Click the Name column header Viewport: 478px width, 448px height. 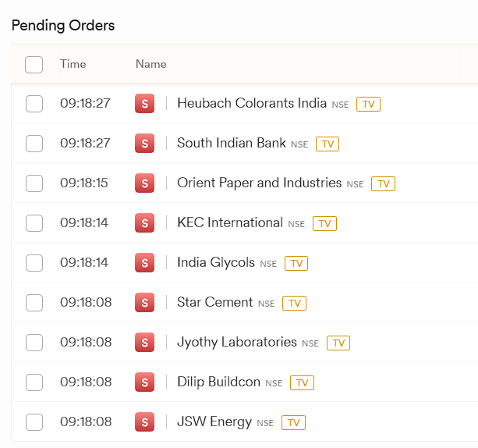coord(151,64)
